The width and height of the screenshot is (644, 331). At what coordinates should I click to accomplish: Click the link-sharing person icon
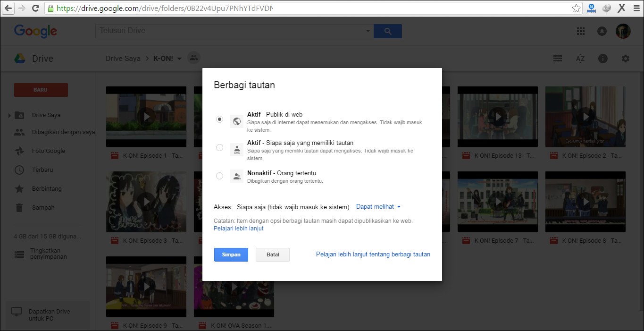click(237, 150)
